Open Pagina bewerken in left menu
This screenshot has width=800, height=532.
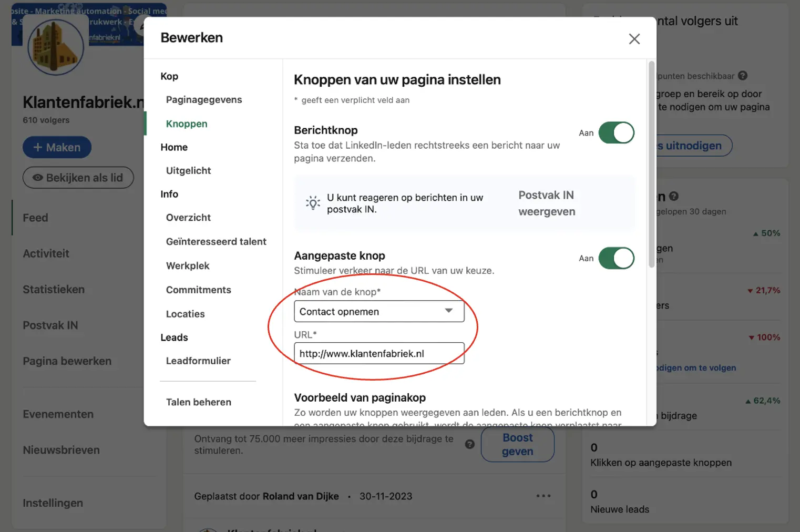pyautogui.click(x=67, y=361)
